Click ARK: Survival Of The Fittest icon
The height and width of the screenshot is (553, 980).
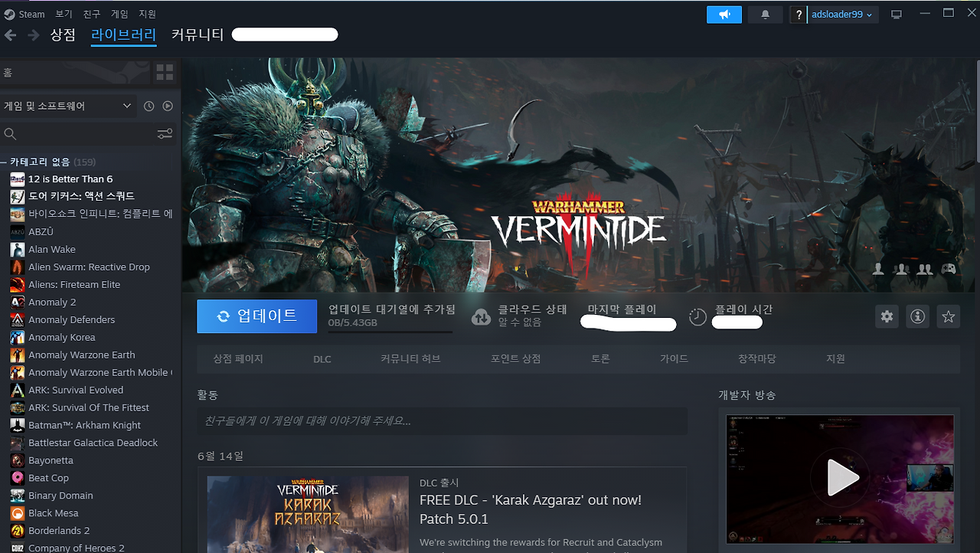pyautogui.click(x=18, y=407)
